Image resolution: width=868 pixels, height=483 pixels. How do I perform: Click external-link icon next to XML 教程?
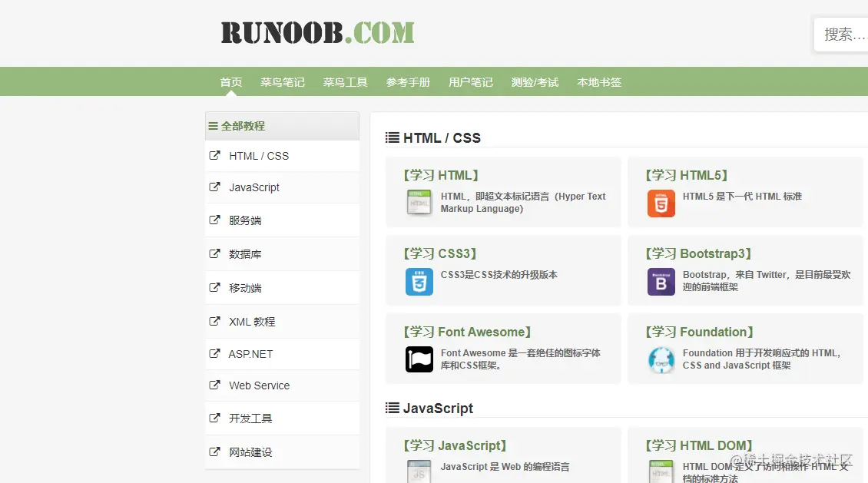tap(214, 321)
